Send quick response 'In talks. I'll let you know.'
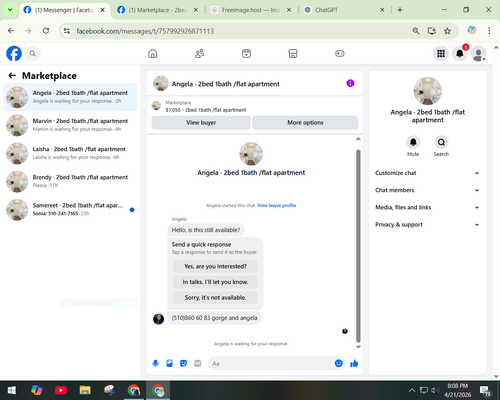This screenshot has width=500, height=400. point(215,282)
